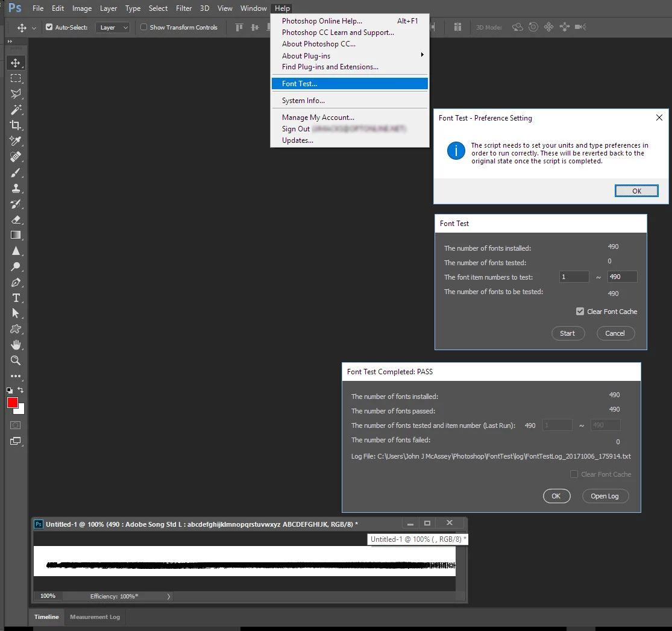Screen dimensions: 672x631
Task: Select the History Brush tool
Action: (x=16, y=204)
